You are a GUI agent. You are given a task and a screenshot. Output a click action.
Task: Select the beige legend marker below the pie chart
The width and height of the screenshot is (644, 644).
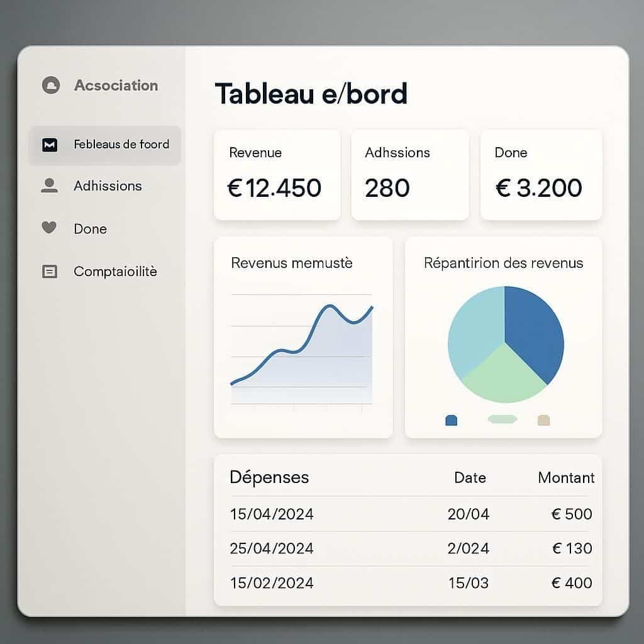coord(543,419)
